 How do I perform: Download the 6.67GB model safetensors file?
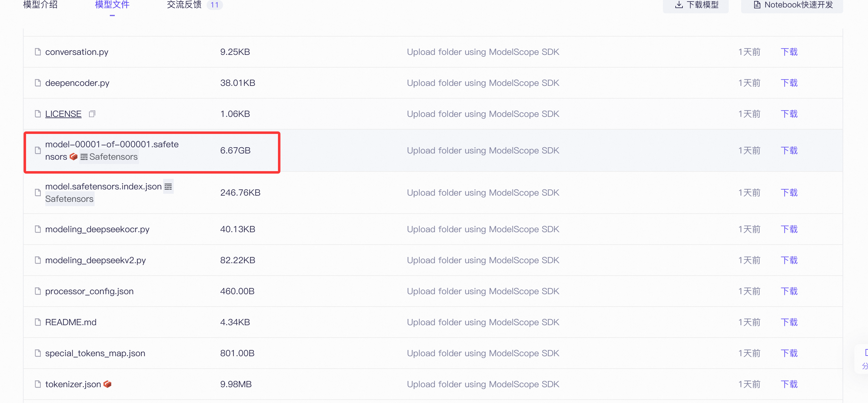[789, 150]
